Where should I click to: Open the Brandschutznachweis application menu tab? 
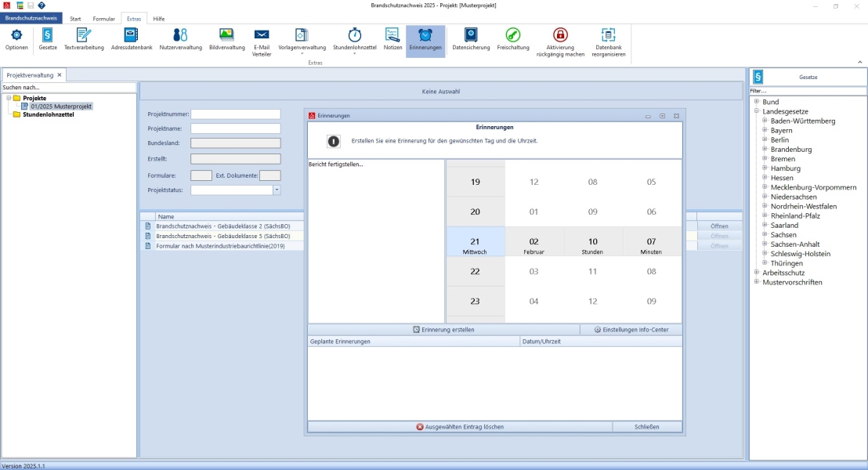31,18
